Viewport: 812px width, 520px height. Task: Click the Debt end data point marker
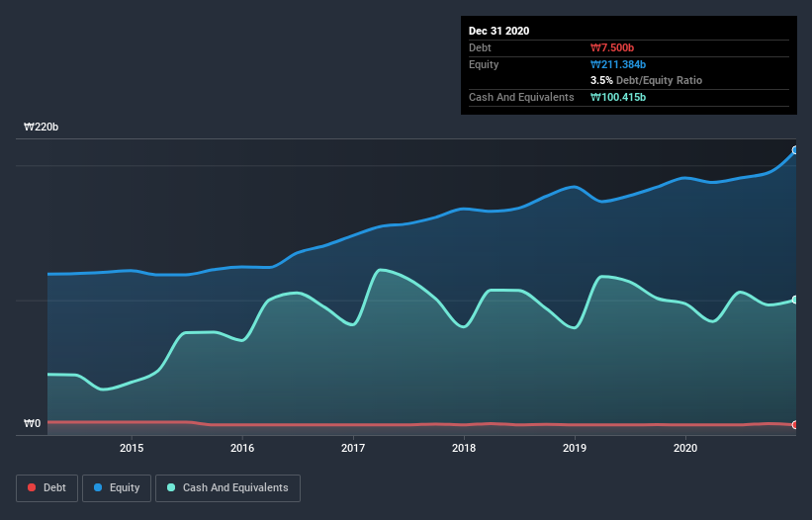[795, 425]
